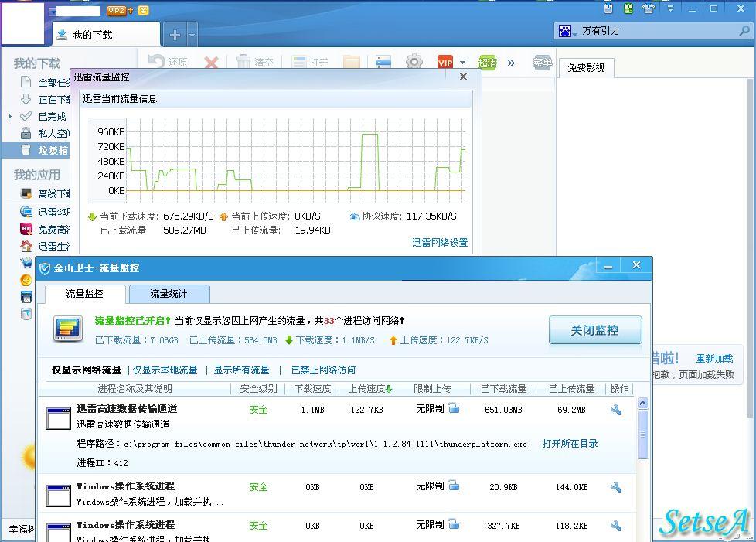Screen dimensions: 756x542
Task: Click wrench icon in the 20.9KB Windows process row
Action: click(x=615, y=487)
